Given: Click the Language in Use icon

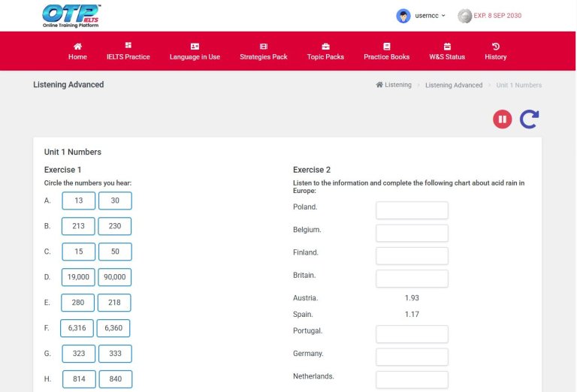Looking at the screenshot, I should tap(195, 46).
